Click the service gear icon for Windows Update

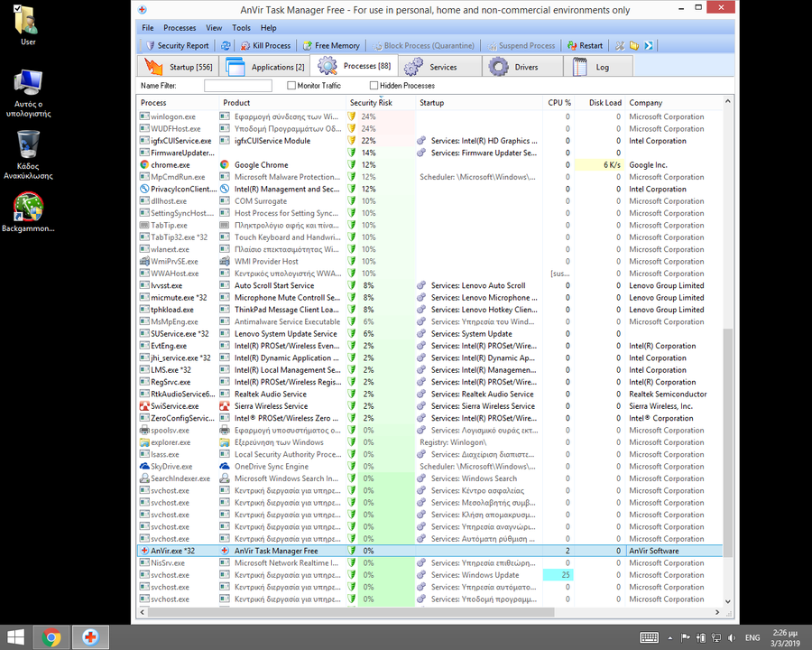click(421, 575)
